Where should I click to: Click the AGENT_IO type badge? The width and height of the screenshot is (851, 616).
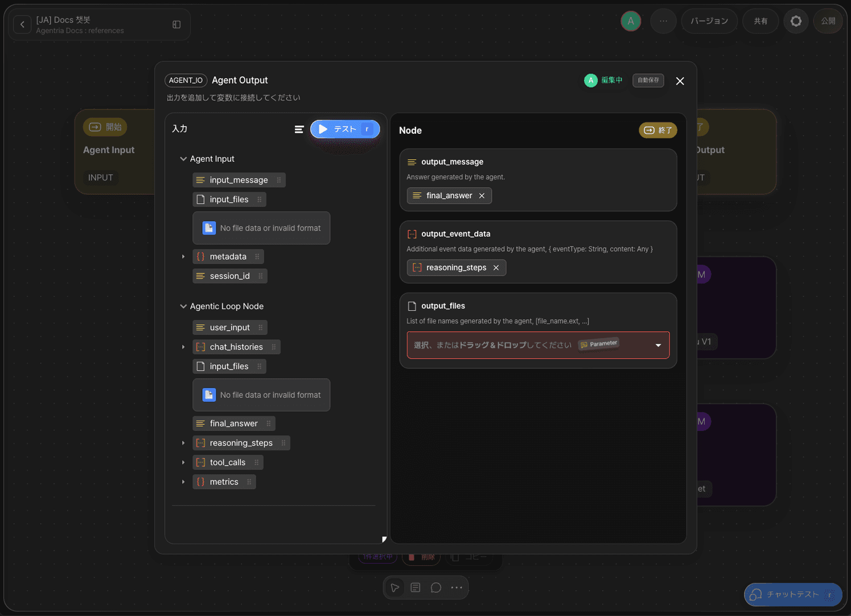186,80
